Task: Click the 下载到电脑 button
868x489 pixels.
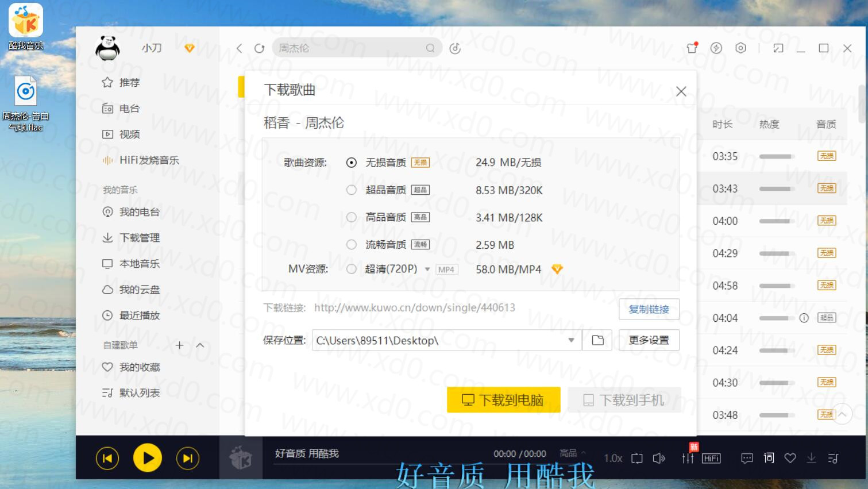Action: coord(504,400)
